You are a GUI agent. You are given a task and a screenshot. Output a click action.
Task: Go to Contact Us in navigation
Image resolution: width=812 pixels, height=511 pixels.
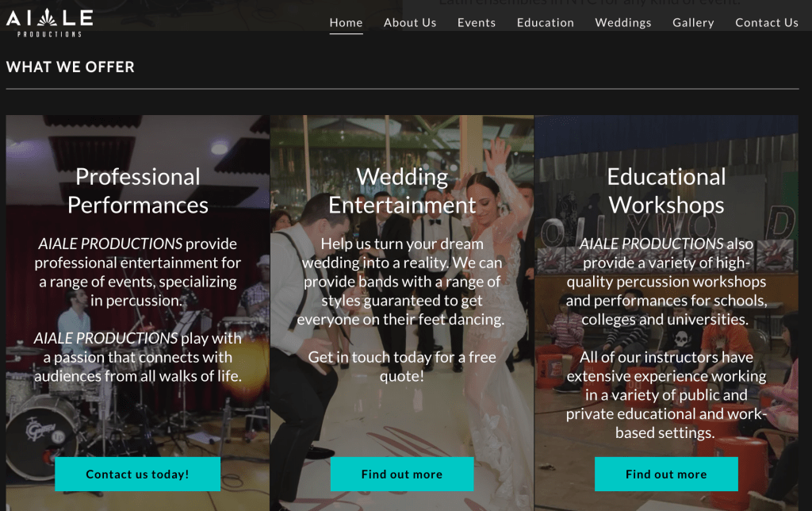coord(767,23)
